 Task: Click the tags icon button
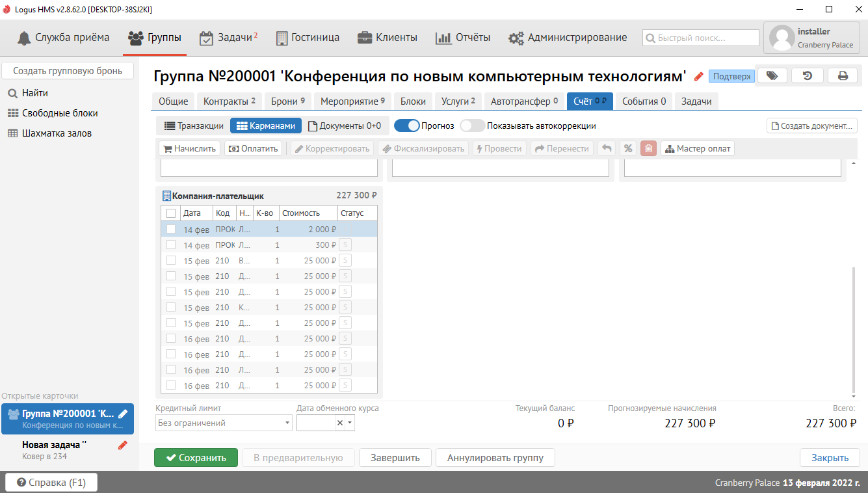(x=772, y=75)
